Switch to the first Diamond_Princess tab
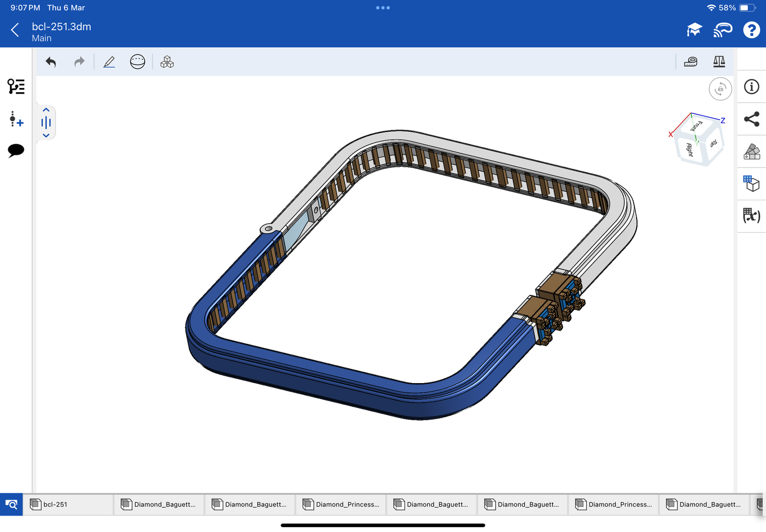Viewport: 766px width, 532px height. coord(341,504)
